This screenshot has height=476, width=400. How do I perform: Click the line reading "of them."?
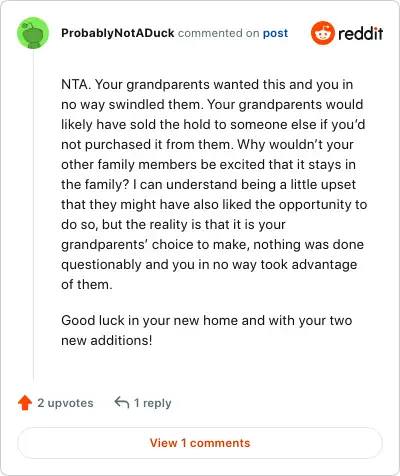point(87,284)
